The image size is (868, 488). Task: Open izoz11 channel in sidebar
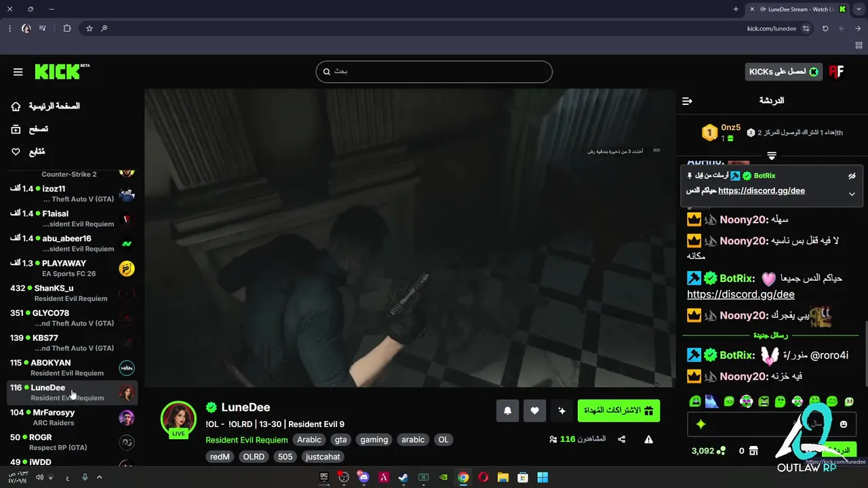coord(72,194)
